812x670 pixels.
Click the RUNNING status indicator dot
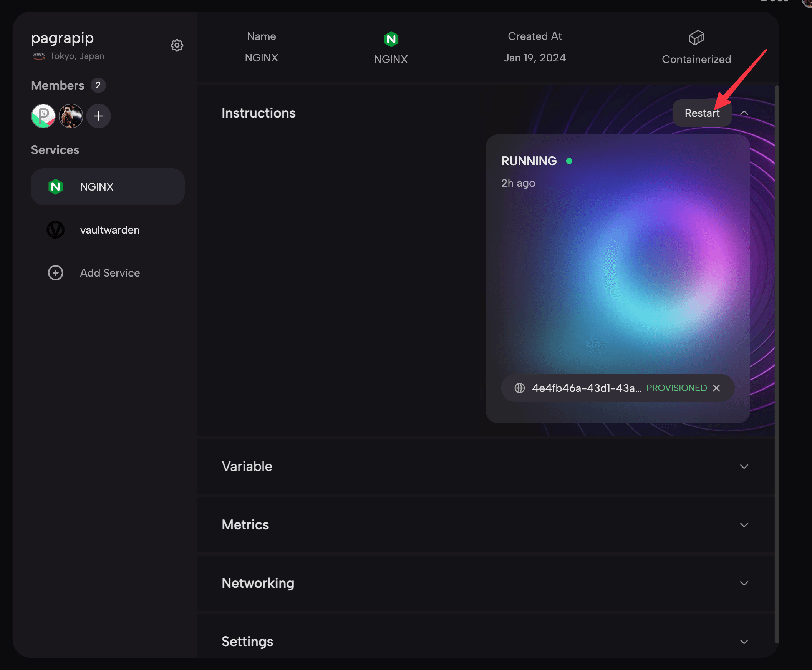569,161
